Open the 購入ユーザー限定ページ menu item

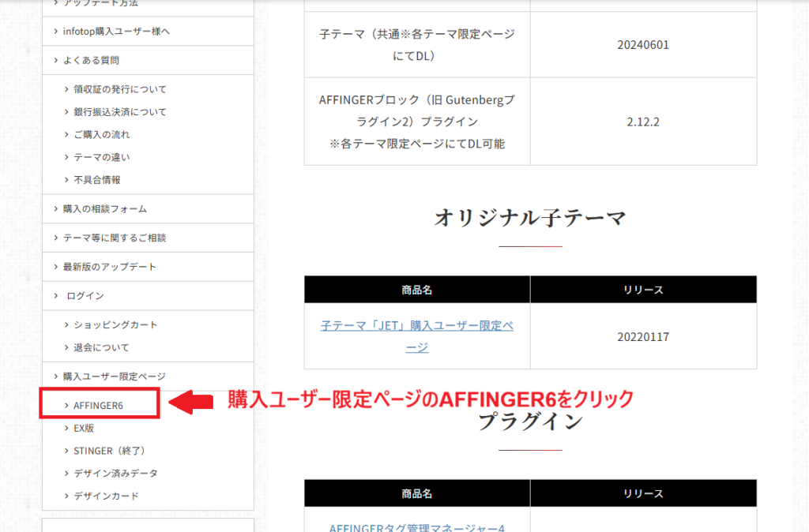tap(115, 377)
